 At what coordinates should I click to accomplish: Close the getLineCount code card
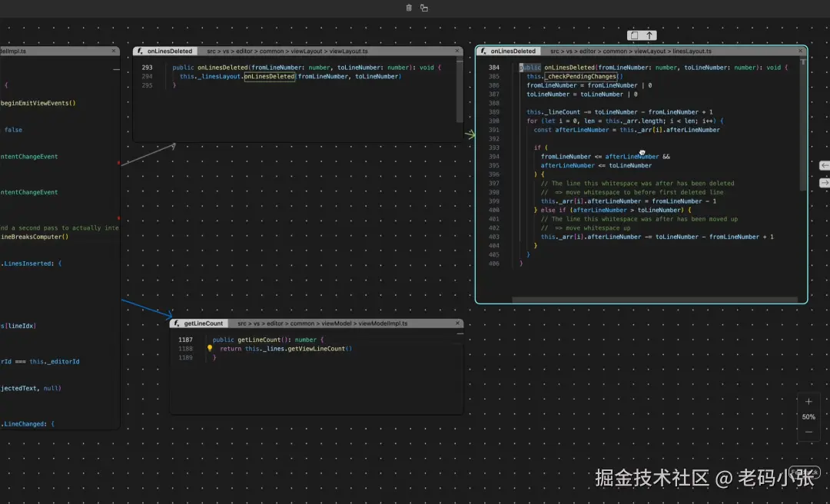[458, 323]
